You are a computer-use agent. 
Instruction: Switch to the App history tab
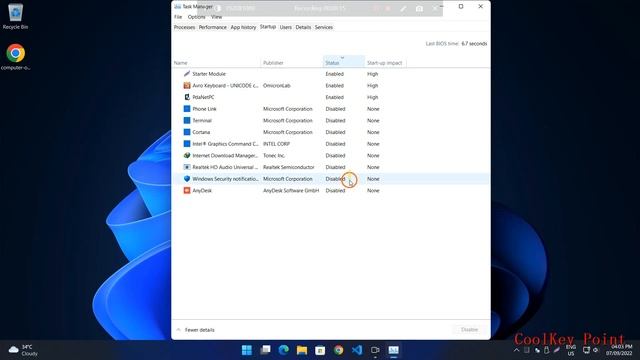243,27
